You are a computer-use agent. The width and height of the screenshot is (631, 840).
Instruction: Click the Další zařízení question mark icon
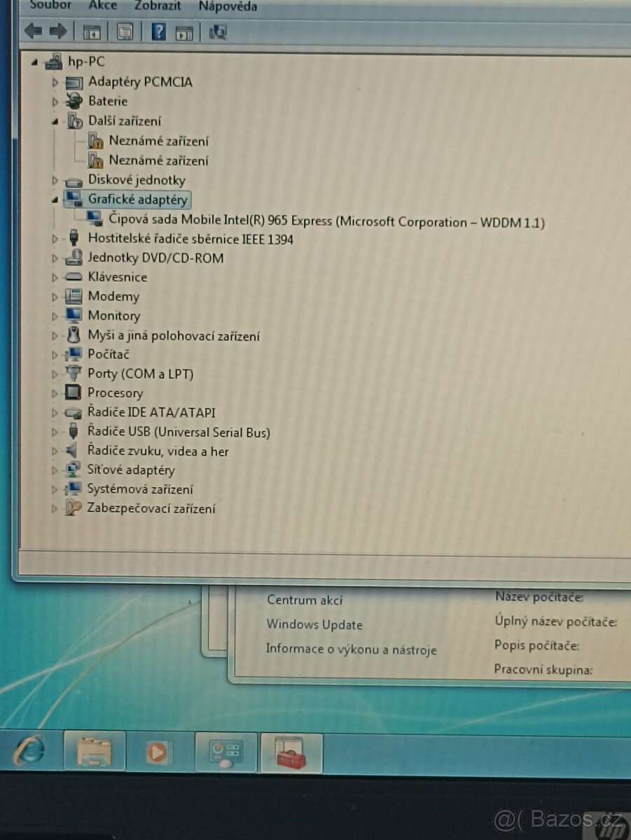[74, 121]
